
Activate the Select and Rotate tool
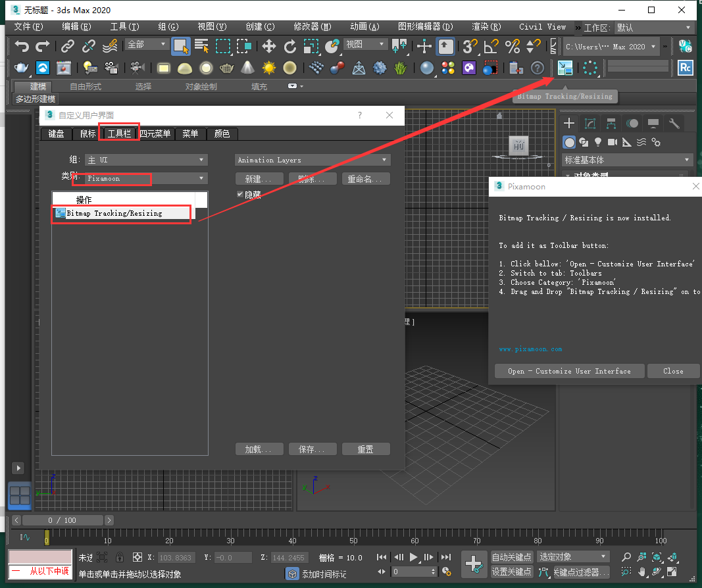pos(289,47)
